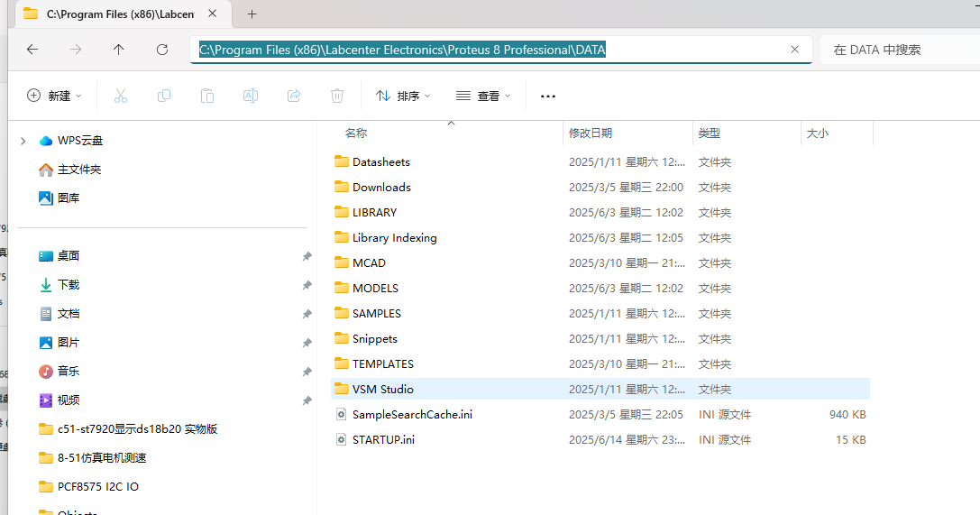Click the Cut scissors icon

[121, 96]
